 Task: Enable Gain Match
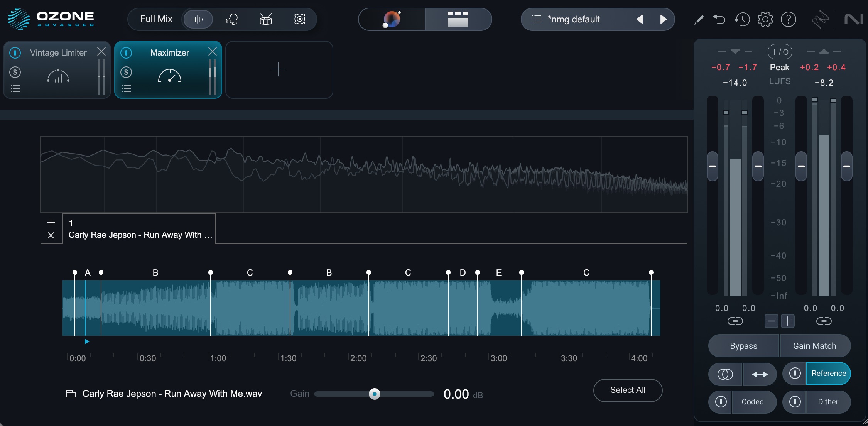pos(815,346)
